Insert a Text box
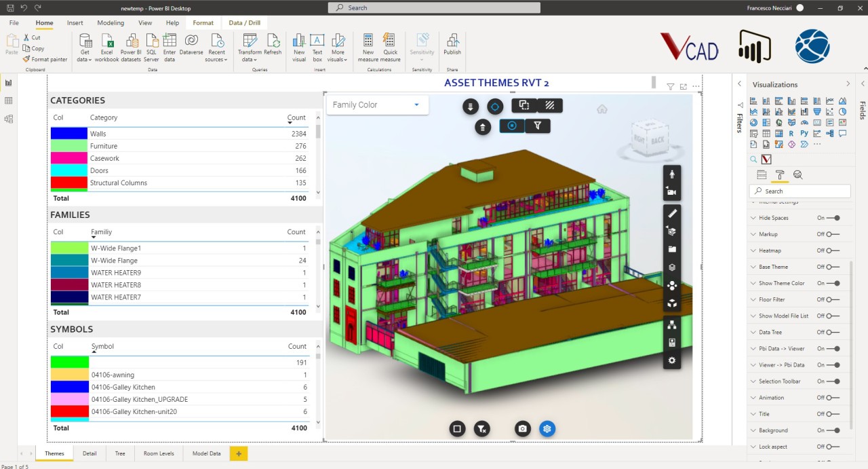868x469 pixels. pos(317,47)
